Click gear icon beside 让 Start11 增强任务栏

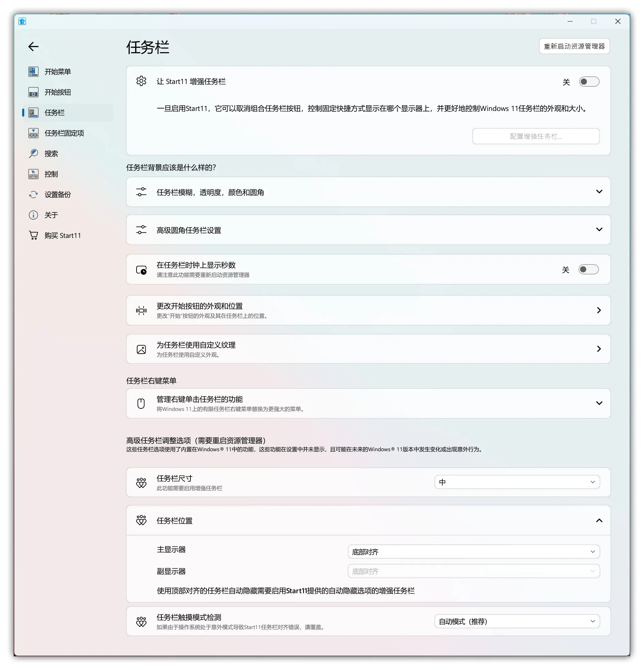pyautogui.click(x=141, y=81)
